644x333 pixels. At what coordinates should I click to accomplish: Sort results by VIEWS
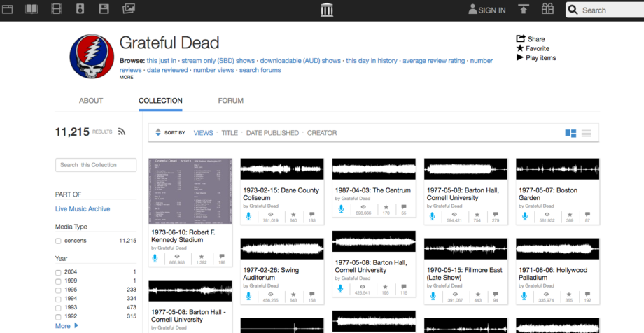203,133
